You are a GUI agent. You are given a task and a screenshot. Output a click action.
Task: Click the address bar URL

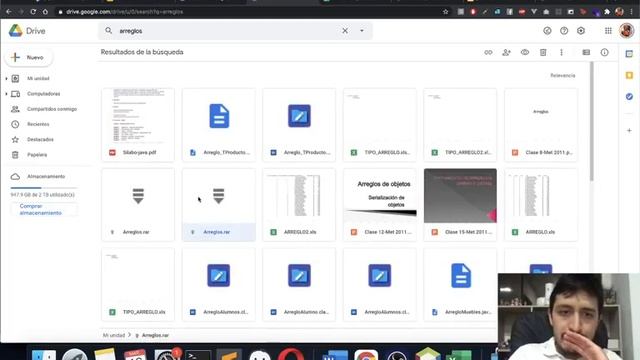point(124,12)
